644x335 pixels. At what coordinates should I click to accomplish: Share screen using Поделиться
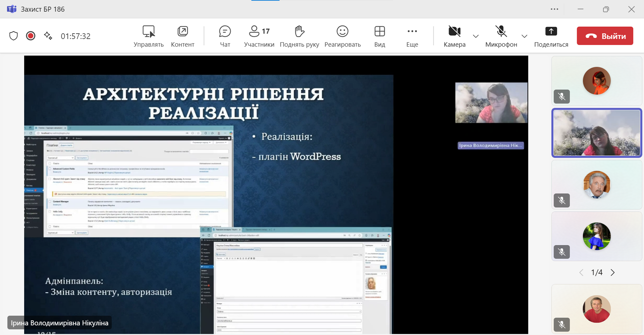(551, 36)
